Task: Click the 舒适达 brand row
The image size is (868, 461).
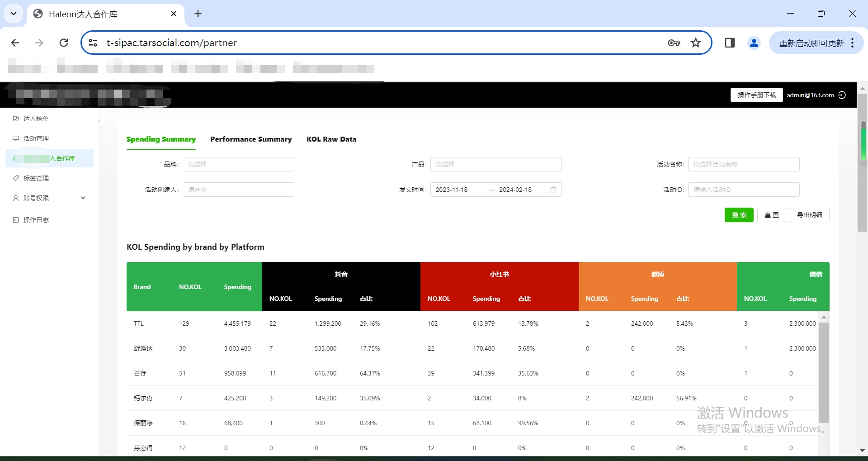Action: 472,348
